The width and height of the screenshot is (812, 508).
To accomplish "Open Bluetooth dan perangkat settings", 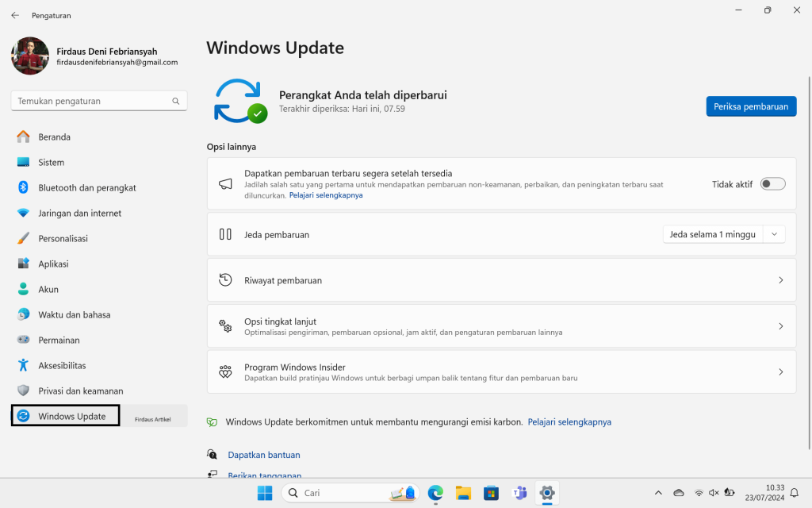I will [99, 187].
